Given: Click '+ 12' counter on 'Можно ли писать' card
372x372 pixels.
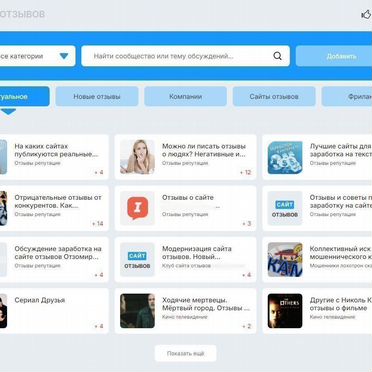Looking at the screenshot, I should tap(245, 172).
